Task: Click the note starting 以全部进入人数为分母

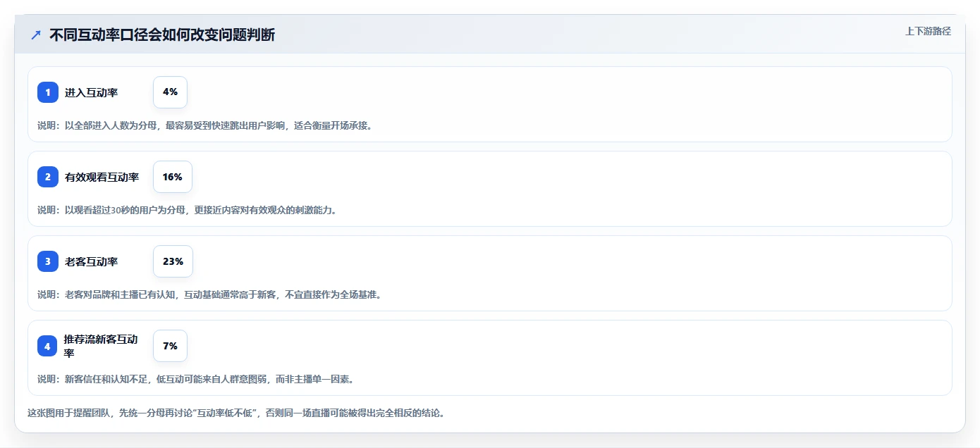Action: pos(204,125)
